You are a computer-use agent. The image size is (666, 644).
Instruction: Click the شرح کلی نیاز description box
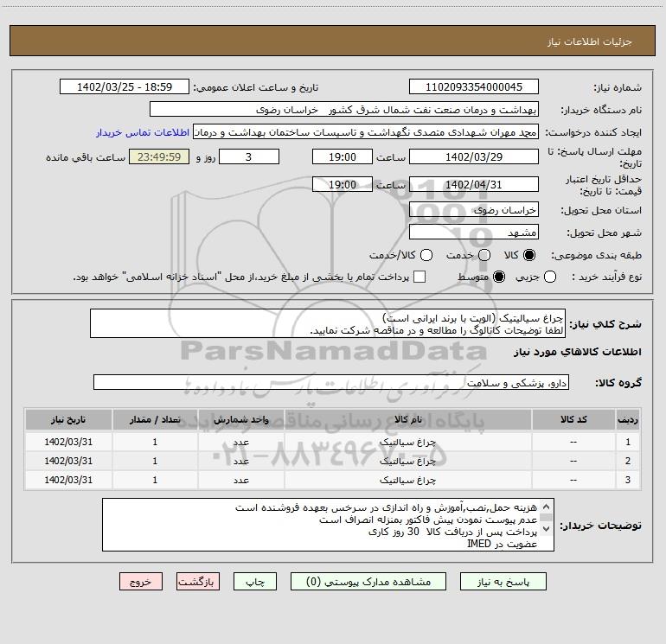coord(328,323)
